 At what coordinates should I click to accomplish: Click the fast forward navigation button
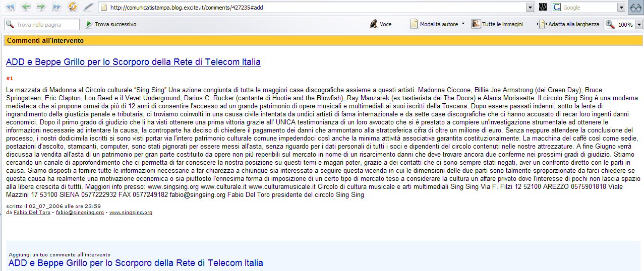[x=56, y=7]
